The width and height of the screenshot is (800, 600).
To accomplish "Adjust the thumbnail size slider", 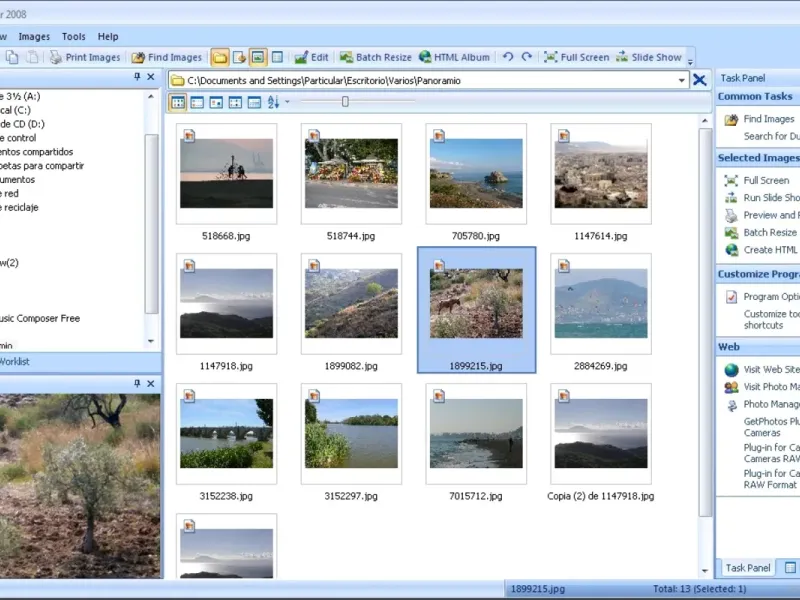I will (x=345, y=102).
